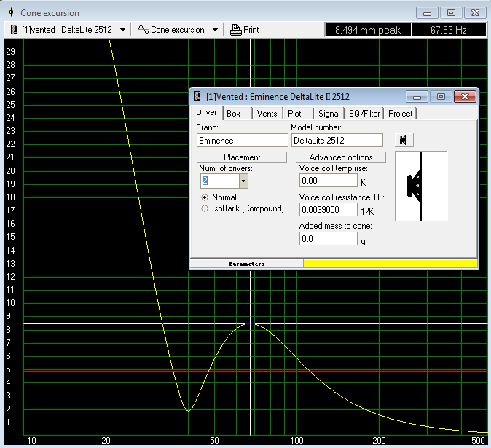
Task: Click the Cone excursion graph icon
Action: coord(144,30)
